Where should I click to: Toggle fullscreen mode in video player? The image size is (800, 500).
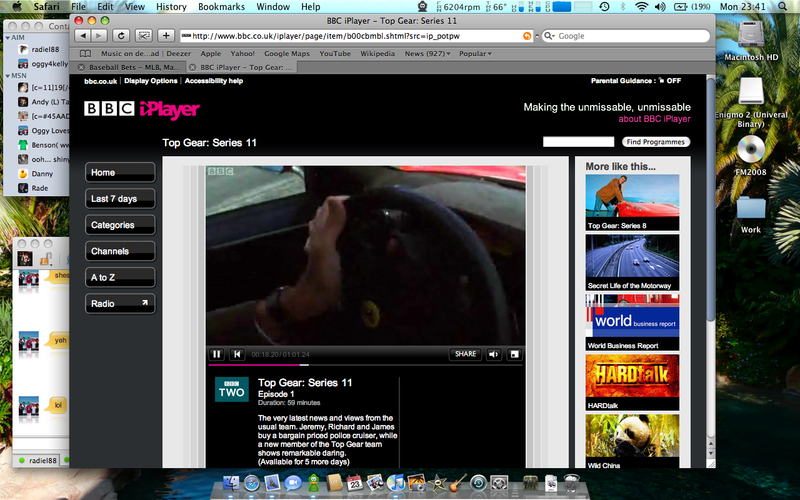pyautogui.click(x=514, y=354)
